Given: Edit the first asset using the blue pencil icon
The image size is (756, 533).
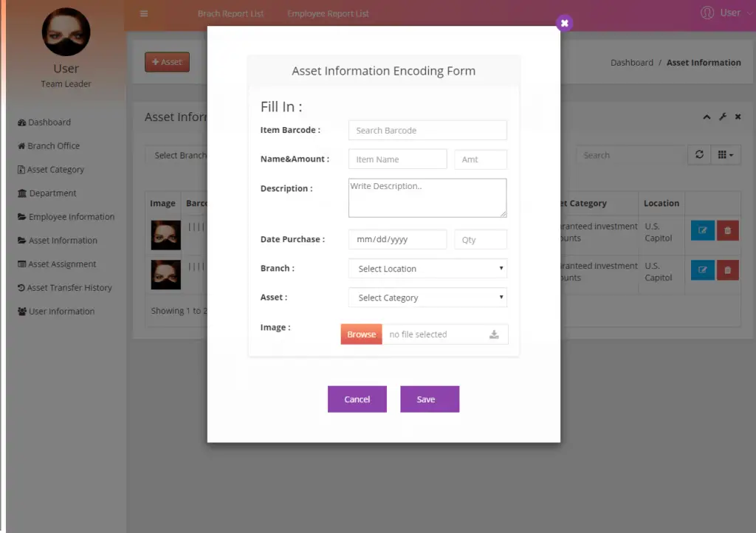Looking at the screenshot, I should coord(702,230).
